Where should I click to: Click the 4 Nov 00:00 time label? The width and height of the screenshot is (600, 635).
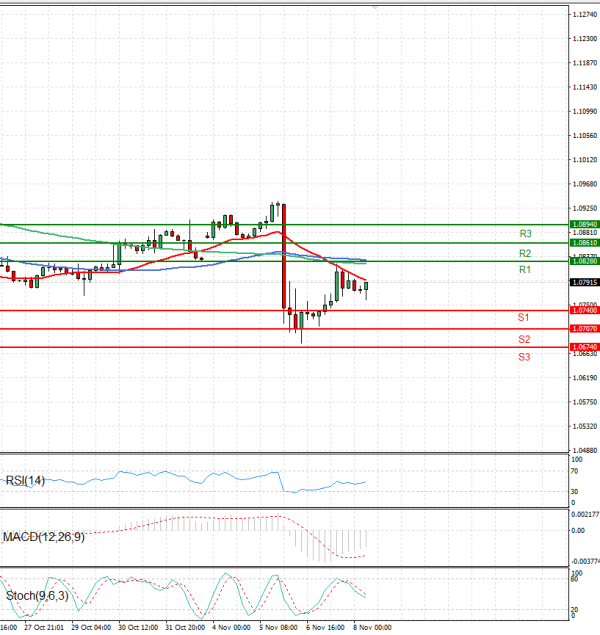(x=232, y=628)
